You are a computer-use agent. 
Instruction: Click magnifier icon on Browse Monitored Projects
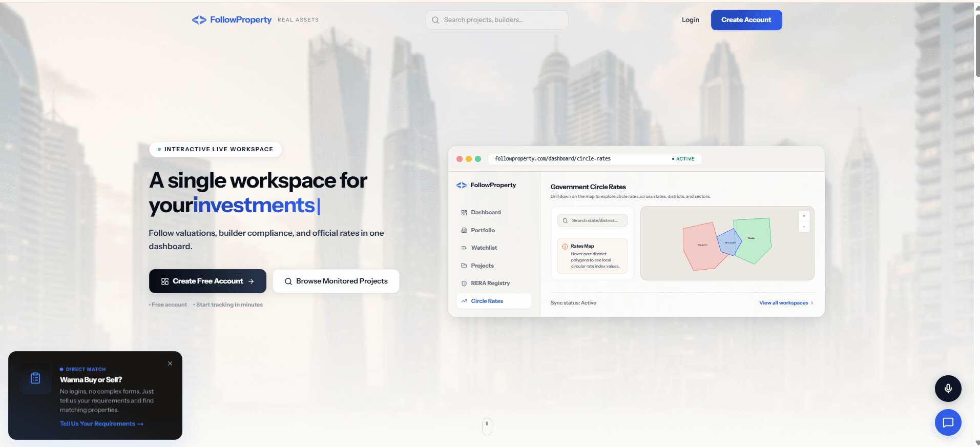pos(288,281)
